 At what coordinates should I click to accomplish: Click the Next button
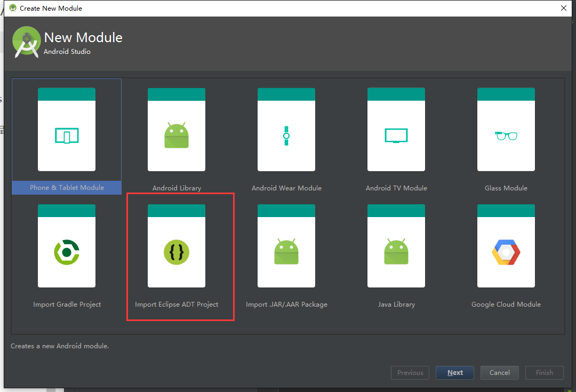point(455,372)
